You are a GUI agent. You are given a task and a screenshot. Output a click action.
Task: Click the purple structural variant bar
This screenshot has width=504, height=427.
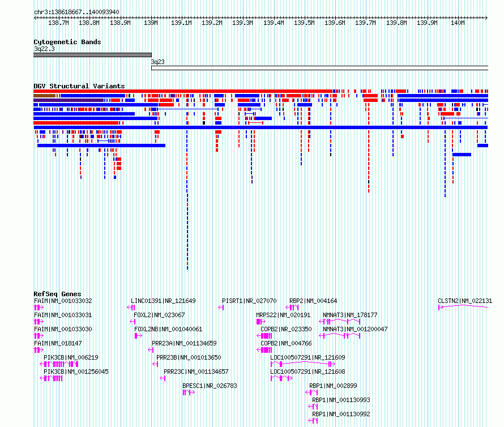(x=69, y=100)
